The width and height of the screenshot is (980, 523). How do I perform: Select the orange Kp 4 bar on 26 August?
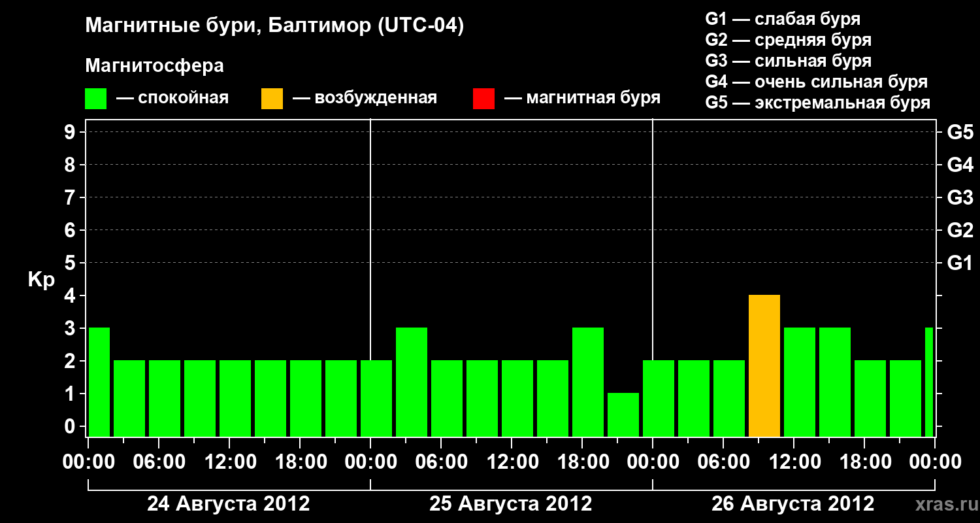tap(764, 366)
